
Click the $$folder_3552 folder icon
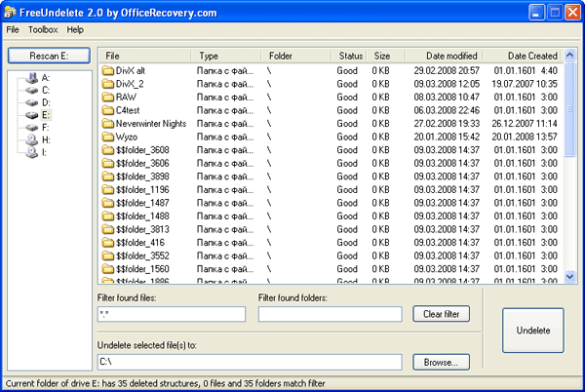pos(108,255)
